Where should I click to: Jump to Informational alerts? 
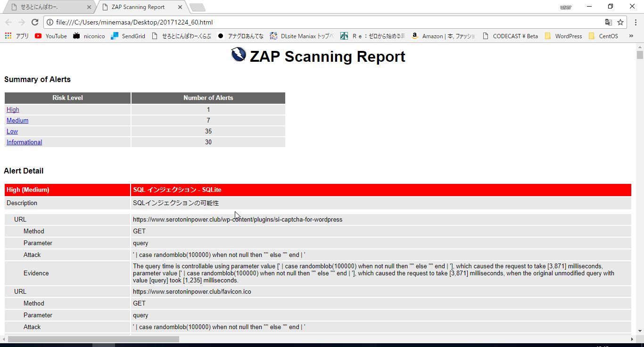click(24, 142)
